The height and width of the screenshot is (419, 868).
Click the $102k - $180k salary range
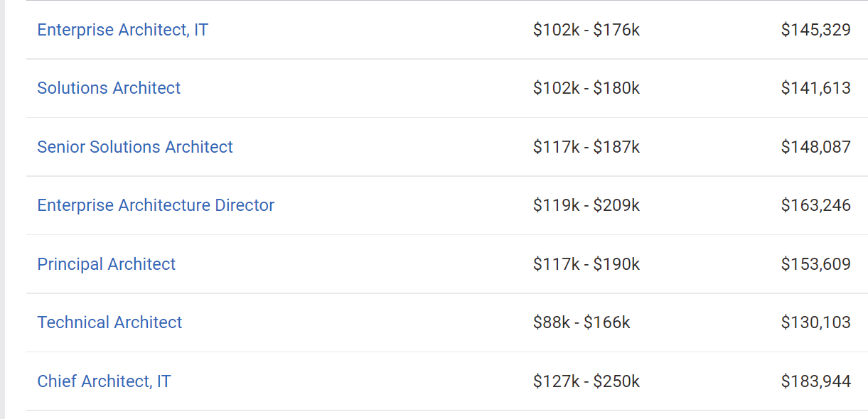click(586, 88)
